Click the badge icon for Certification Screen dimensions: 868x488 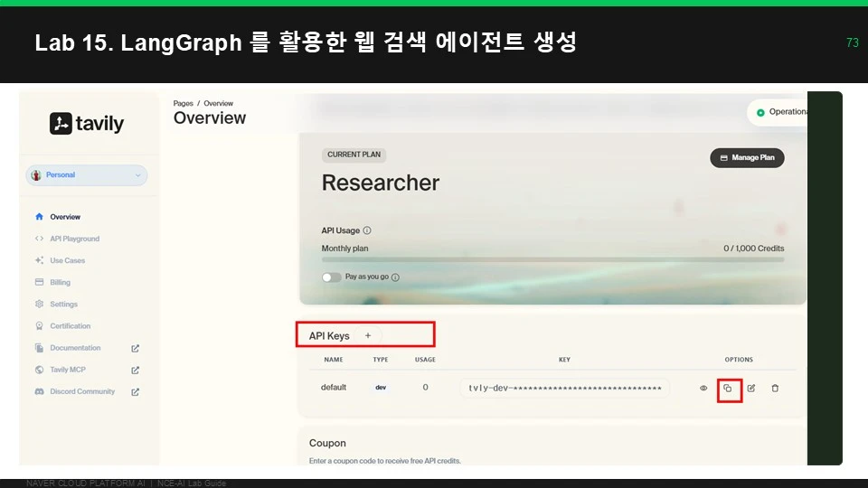(39, 326)
